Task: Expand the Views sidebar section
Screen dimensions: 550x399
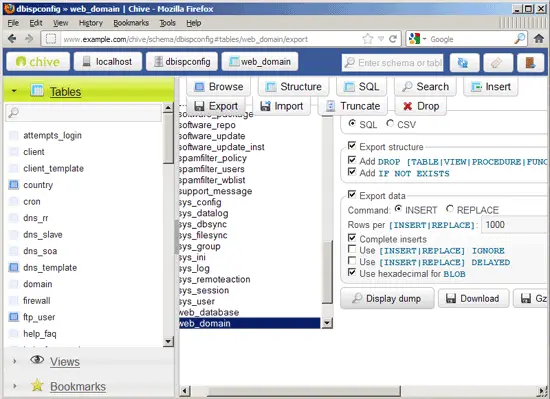Action: click(x=14, y=361)
